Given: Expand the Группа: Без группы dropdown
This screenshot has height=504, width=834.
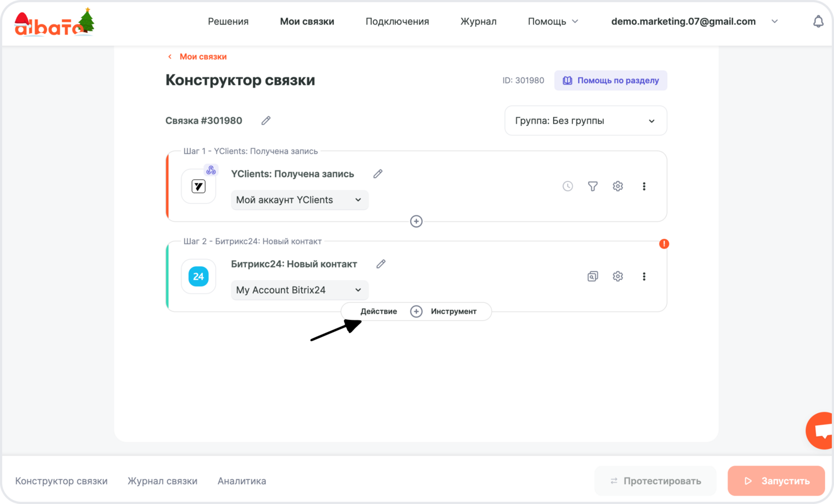Looking at the screenshot, I should (x=585, y=121).
